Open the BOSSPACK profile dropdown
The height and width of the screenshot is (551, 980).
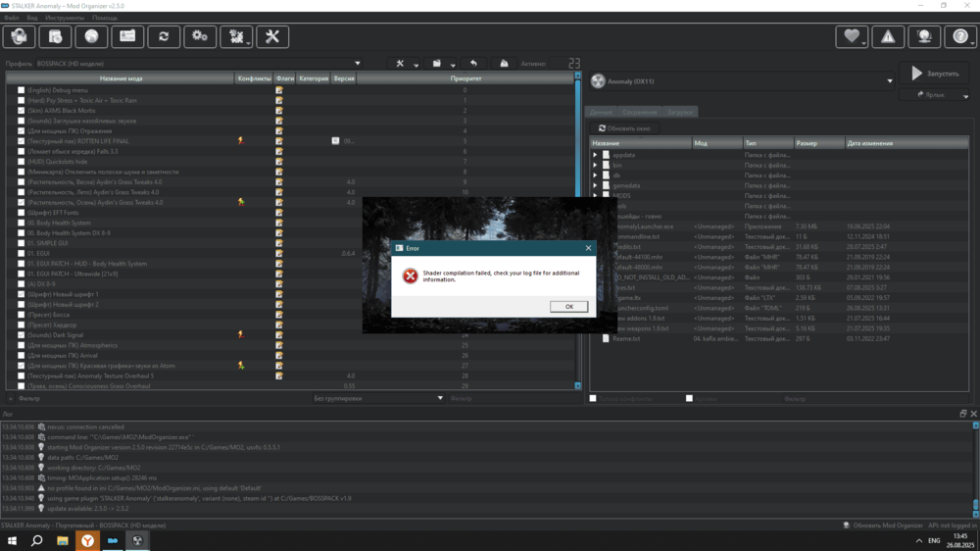pos(357,64)
